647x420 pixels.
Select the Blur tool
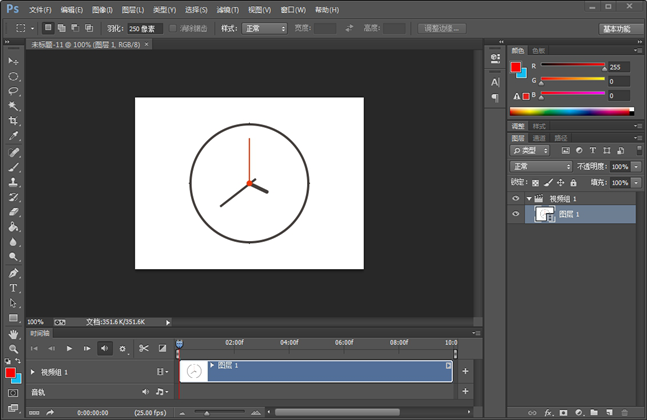(x=13, y=242)
